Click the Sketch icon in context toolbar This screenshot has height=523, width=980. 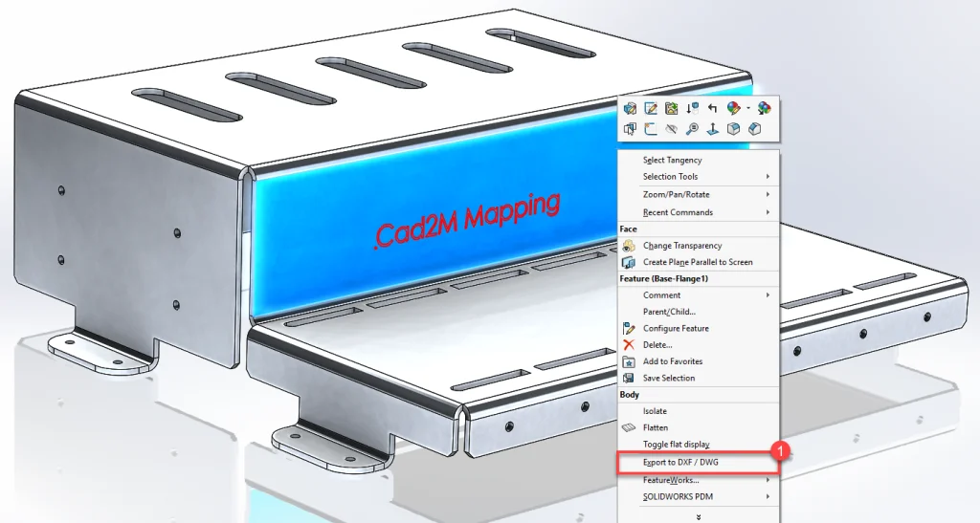point(651,129)
